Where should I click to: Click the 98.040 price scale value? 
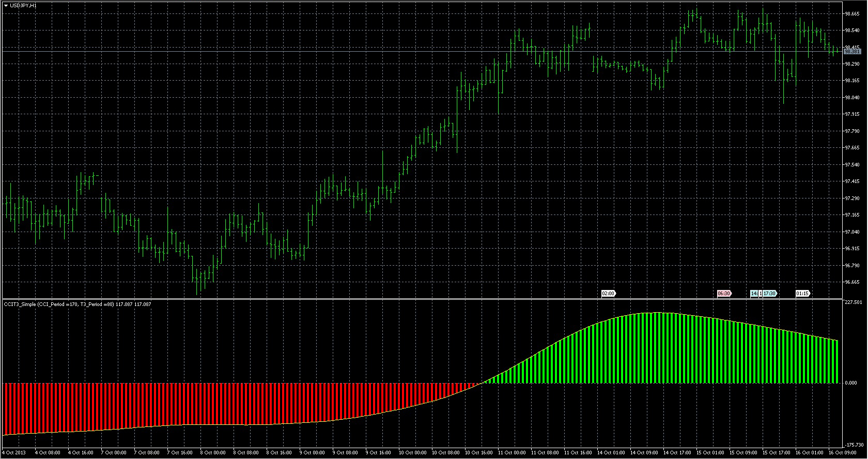(851, 97)
